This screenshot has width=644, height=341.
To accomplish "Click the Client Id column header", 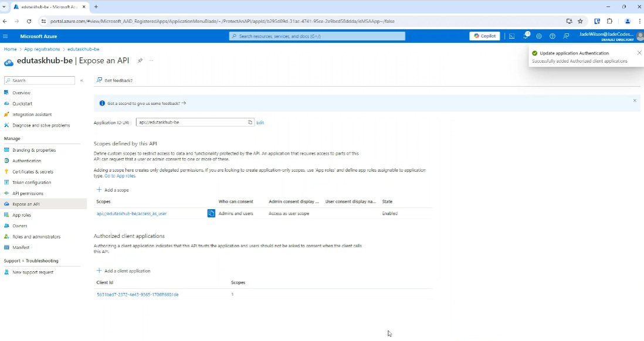I will (105, 283).
